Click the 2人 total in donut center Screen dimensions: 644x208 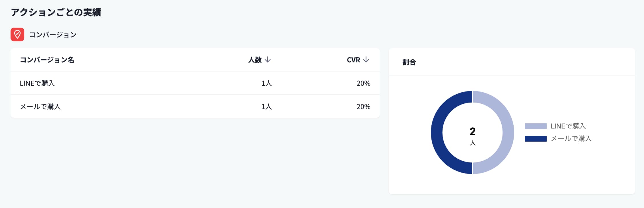[473, 135]
